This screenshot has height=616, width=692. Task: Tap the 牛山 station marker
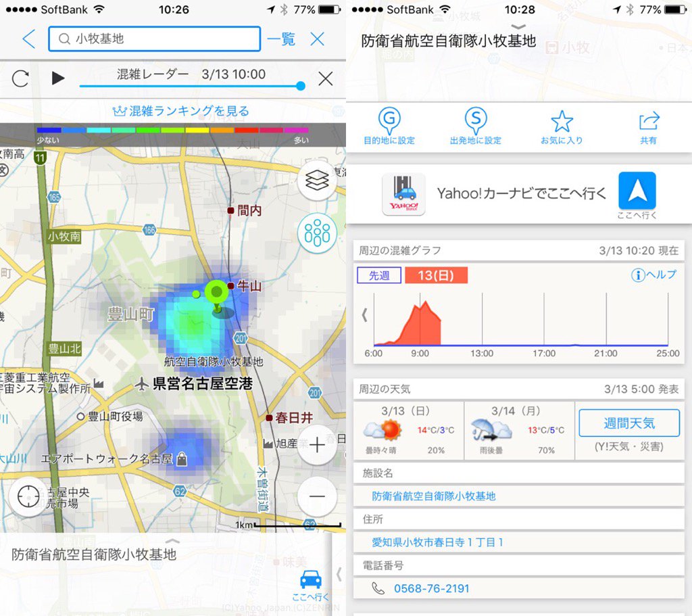[231, 286]
